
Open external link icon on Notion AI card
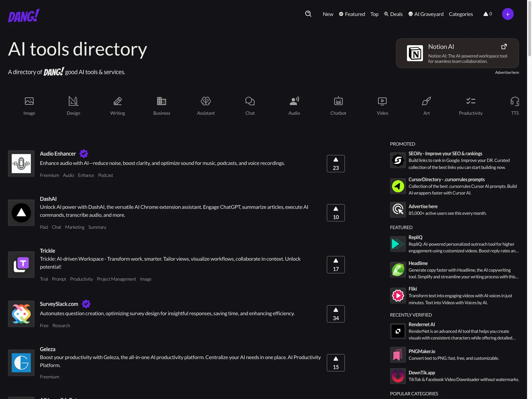(x=504, y=47)
